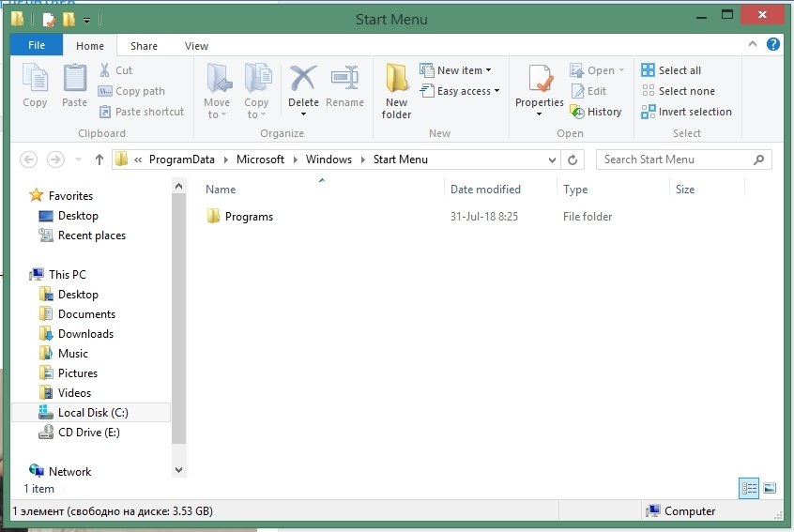The image size is (794, 532).
Task: Click the navigation pane scrollbar down arrow
Action: click(178, 470)
